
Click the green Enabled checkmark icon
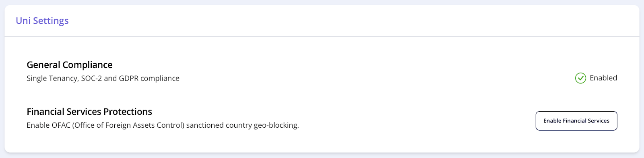[x=580, y=78]
